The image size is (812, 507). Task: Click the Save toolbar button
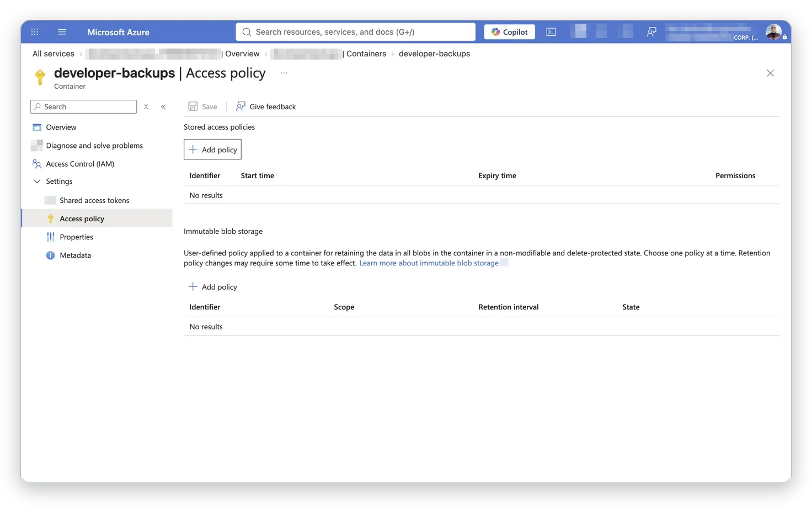click(x=203, y=106)
